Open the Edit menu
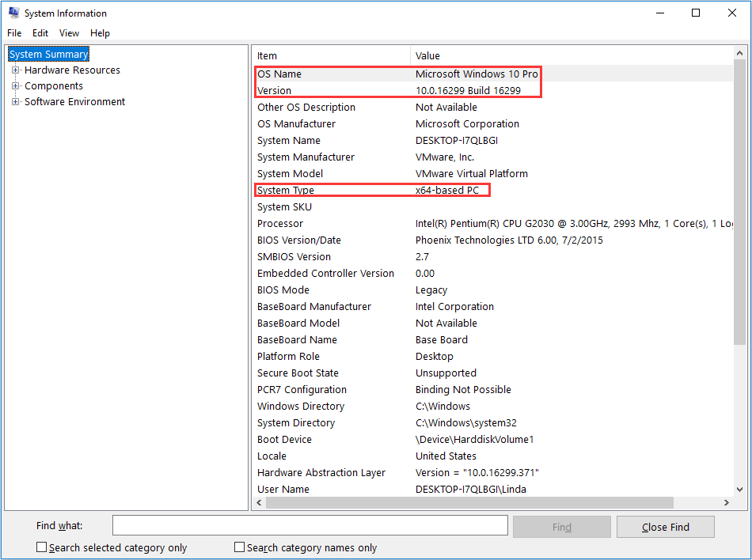752x560 pixels. (40, 33)
